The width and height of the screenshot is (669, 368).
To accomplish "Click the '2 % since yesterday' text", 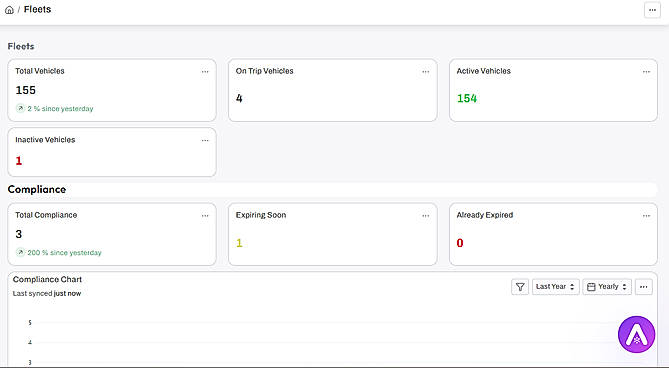I will click(x=60, y=109).
